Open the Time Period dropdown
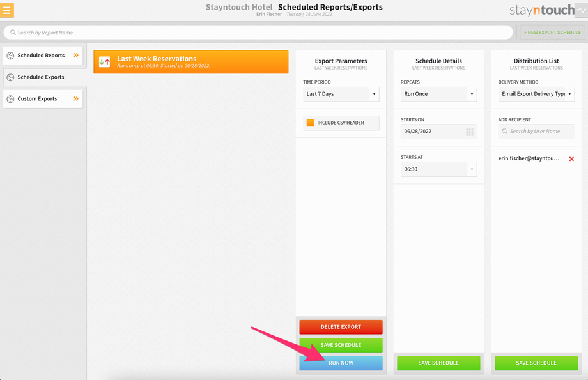This screenshot has width=588, height=380. 341,94
